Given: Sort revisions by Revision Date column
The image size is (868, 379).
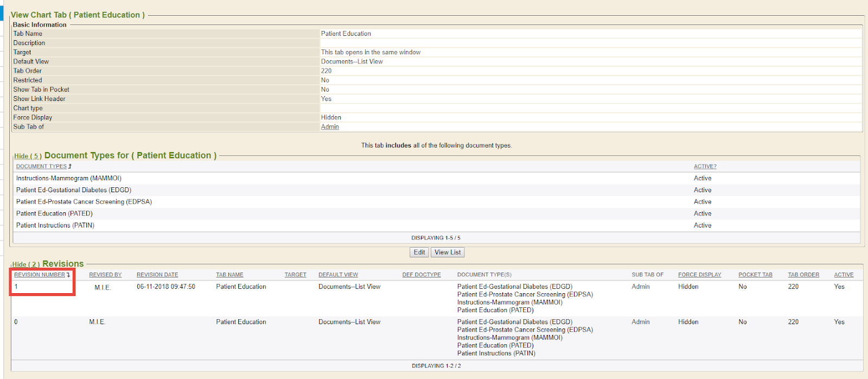Looking at the screenshot, I should pos(157,275).
